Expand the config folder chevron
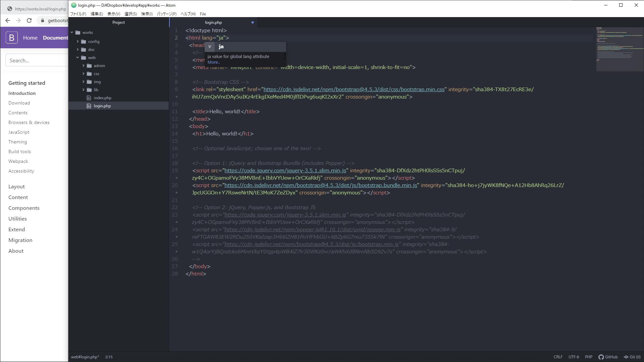644x362 pixels. (77, 42)
